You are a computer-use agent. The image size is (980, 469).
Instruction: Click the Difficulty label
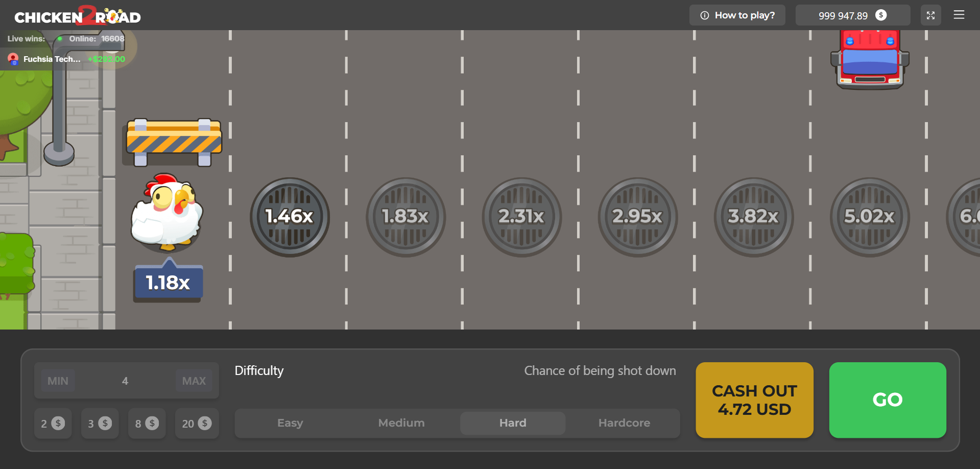(x=259, y=370)
